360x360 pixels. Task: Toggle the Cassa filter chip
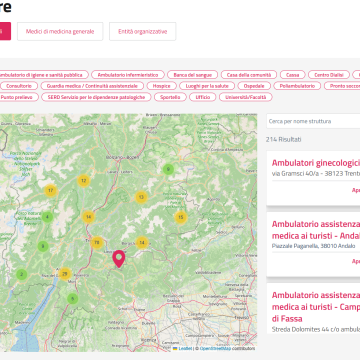[x=292, y=75]
